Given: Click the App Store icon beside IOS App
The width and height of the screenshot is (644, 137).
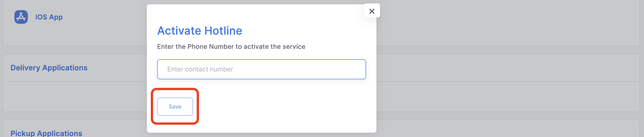Looking at the screenshot, I should pos(21,17).
